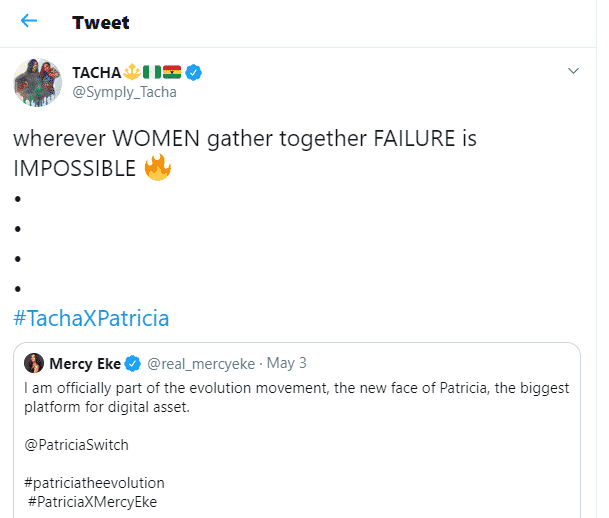Open the TACHA display name link
This screenshot has width=609, height=518.
pos(95,72)
